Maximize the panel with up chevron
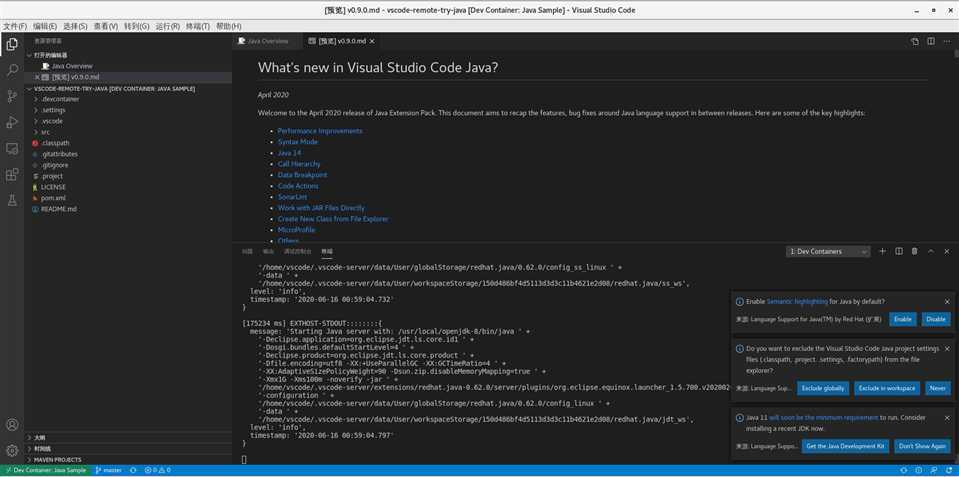 931,251
